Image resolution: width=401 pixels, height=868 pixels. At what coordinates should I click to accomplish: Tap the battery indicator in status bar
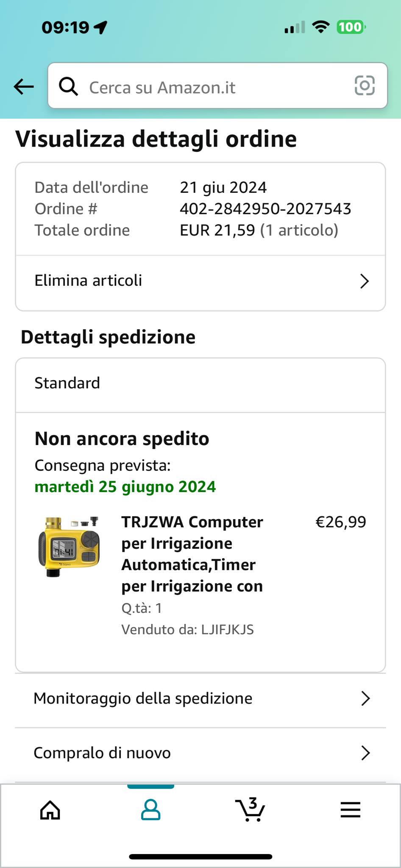(351, 28)
